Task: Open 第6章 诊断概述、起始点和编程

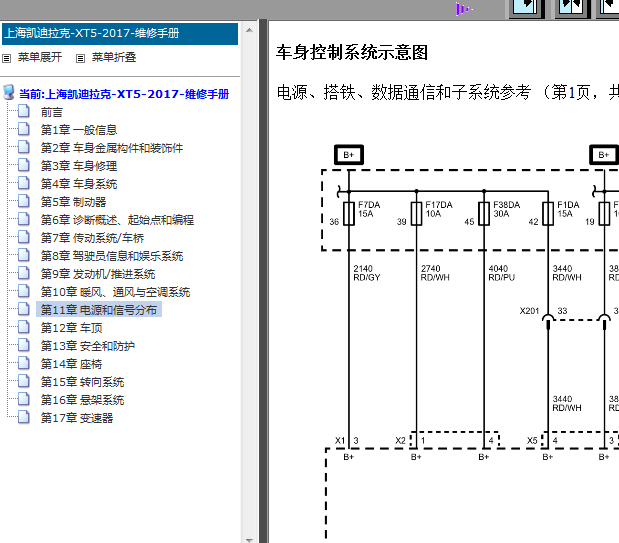Action: click(x=117, y=220)
